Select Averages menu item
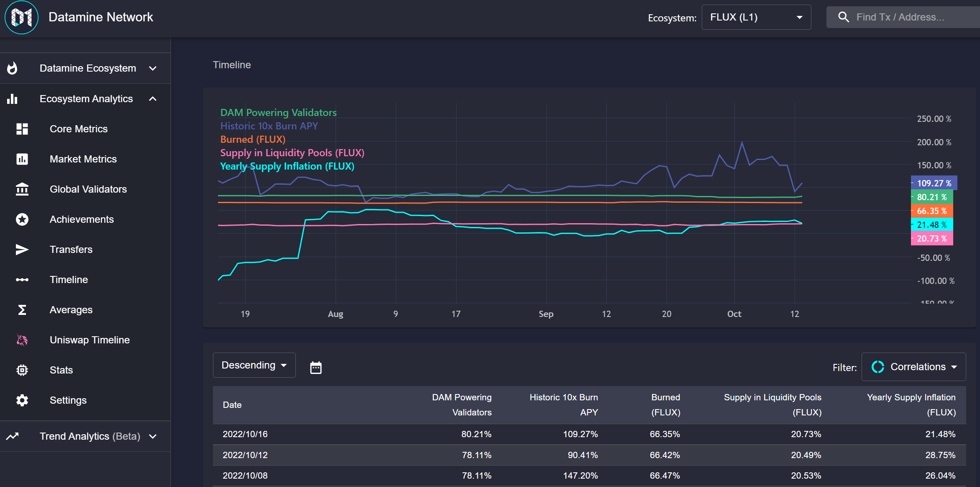The width and height of the screenshot is (980, 487). click(x=71, y=310)
